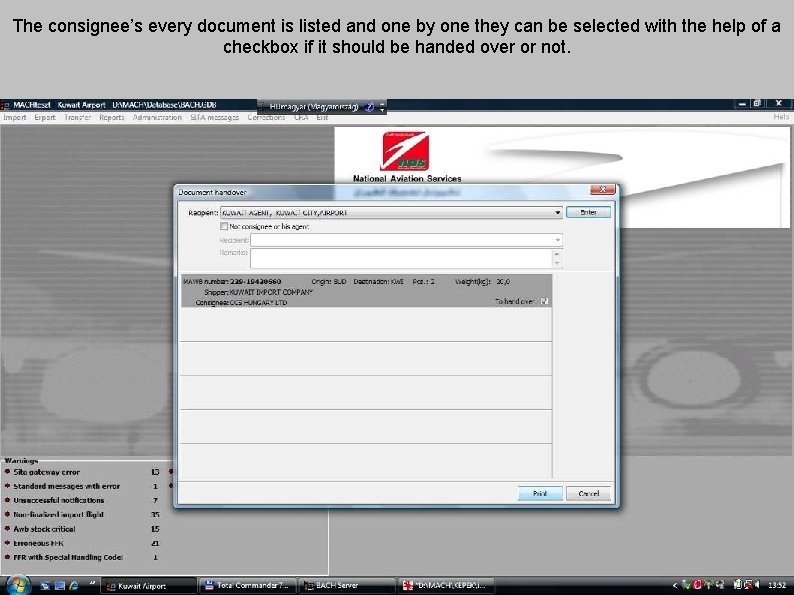Click red bullet beside Unsuccessful notifications
794x595 pixels.
point(7,500)
